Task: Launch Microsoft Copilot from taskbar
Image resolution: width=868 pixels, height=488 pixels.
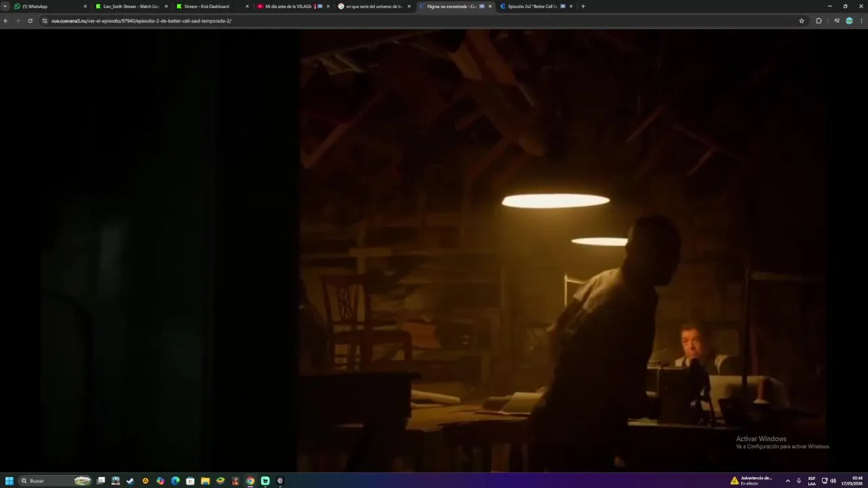Action: (x=160, y=481)
